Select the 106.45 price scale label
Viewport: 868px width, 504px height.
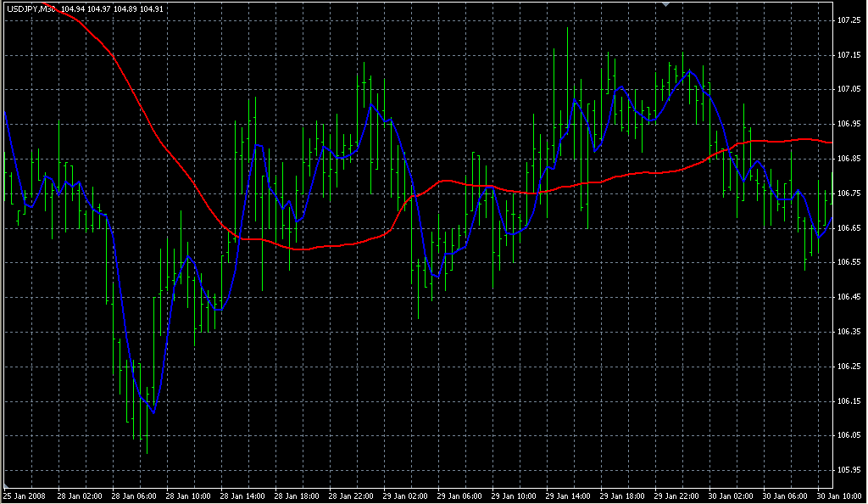coord(849,297)
